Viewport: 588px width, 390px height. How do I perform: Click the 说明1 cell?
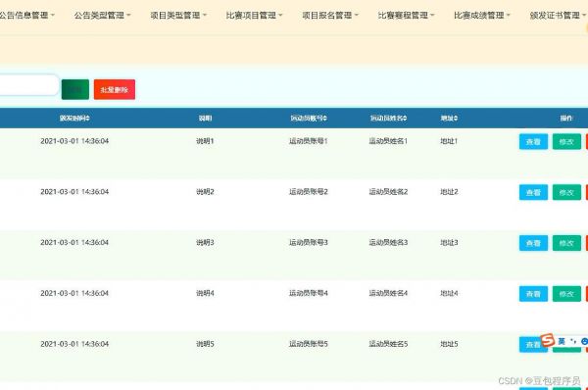(x=205, y=141)
